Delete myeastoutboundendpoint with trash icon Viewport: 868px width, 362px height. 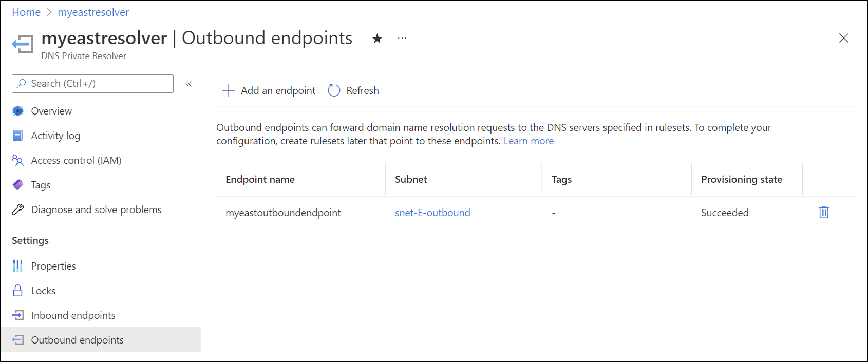(824, 212)
